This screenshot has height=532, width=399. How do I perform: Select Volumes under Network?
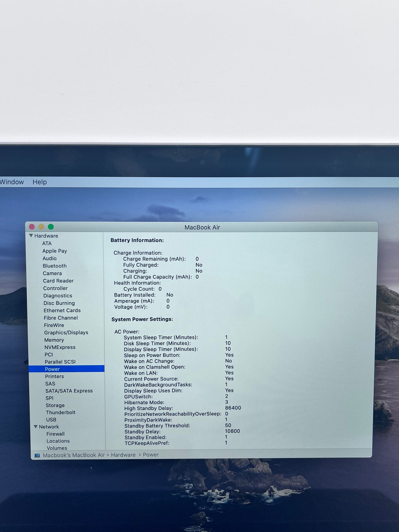pyautogui.click(x=57, y=448)
